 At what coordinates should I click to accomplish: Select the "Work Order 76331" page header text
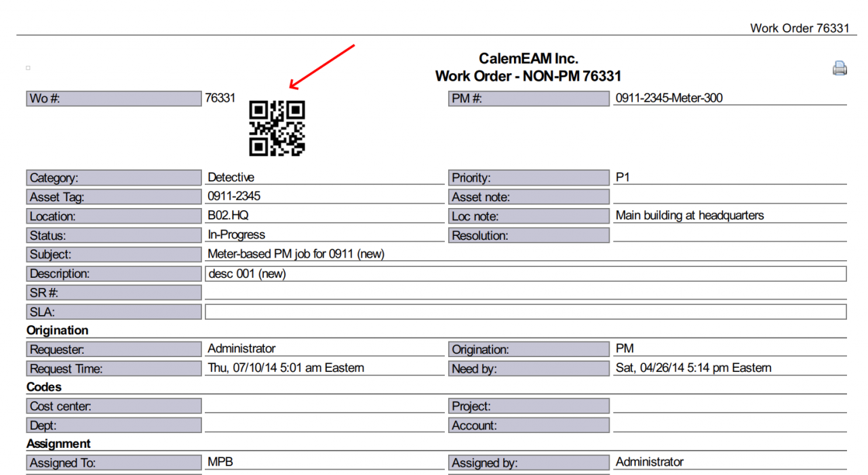point(800,28)
